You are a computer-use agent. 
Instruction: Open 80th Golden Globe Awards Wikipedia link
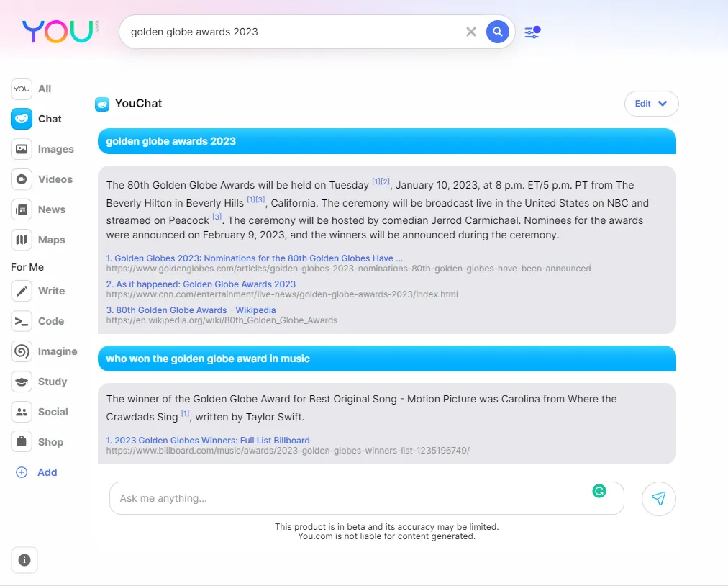[191, 310]
